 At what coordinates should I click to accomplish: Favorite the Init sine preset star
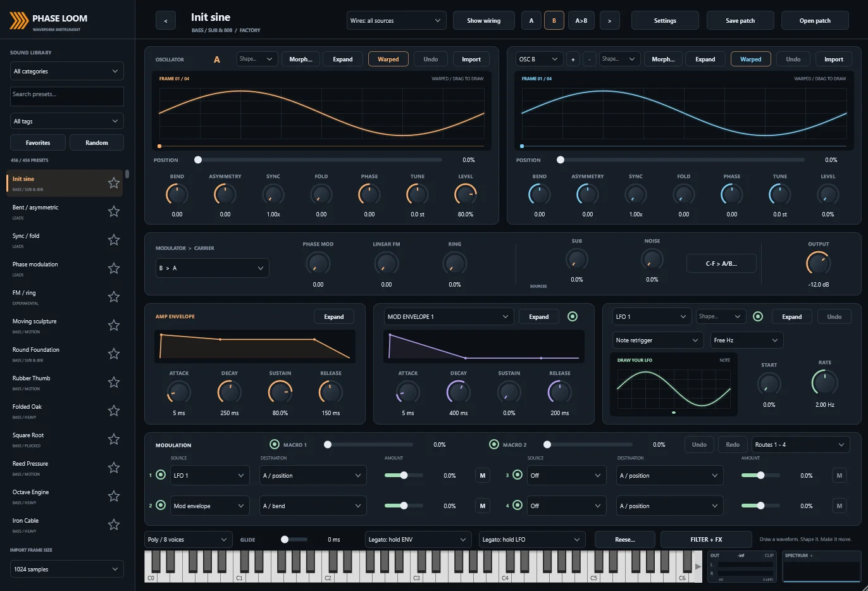point(114,183)
